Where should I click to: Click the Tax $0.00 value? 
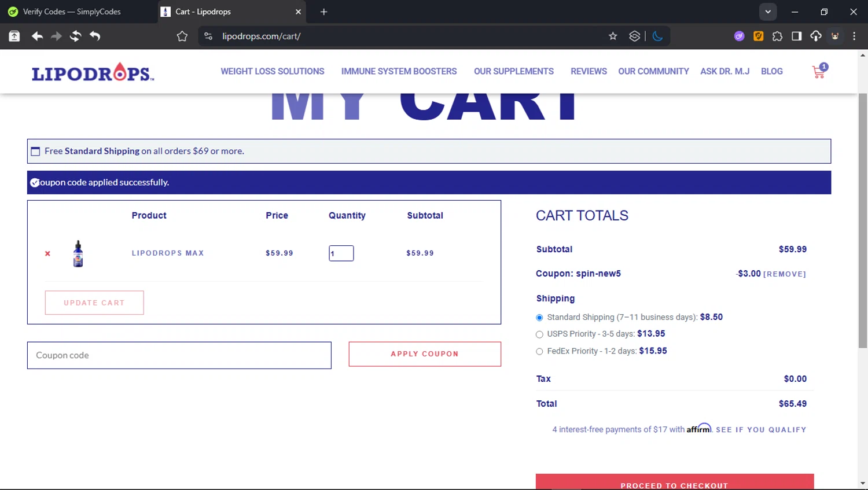pos(795,379)
